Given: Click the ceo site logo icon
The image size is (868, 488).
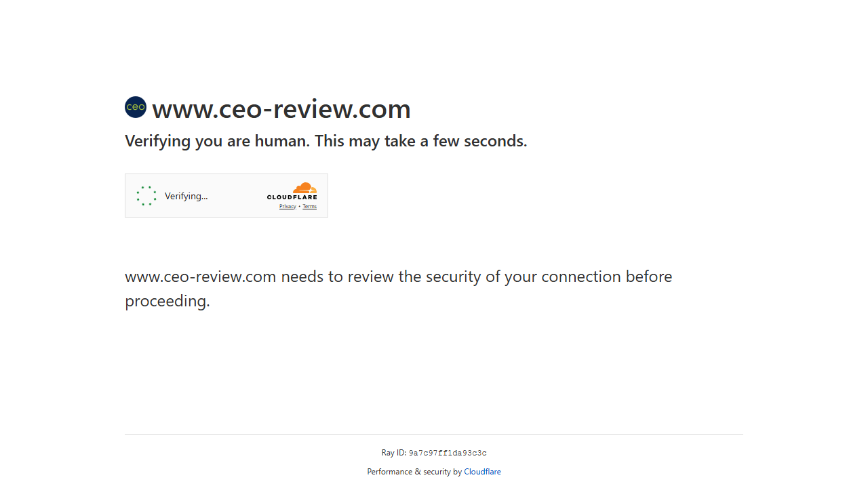Looking at the screenshot, I should coord(136,107).
